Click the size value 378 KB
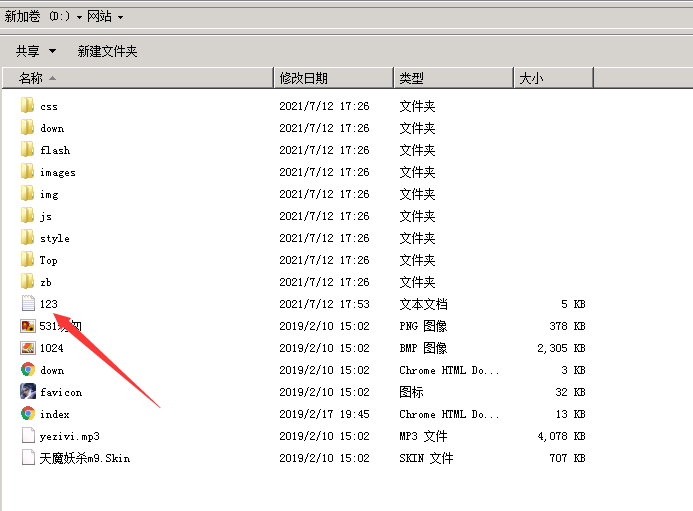 [x=567, y=326]
